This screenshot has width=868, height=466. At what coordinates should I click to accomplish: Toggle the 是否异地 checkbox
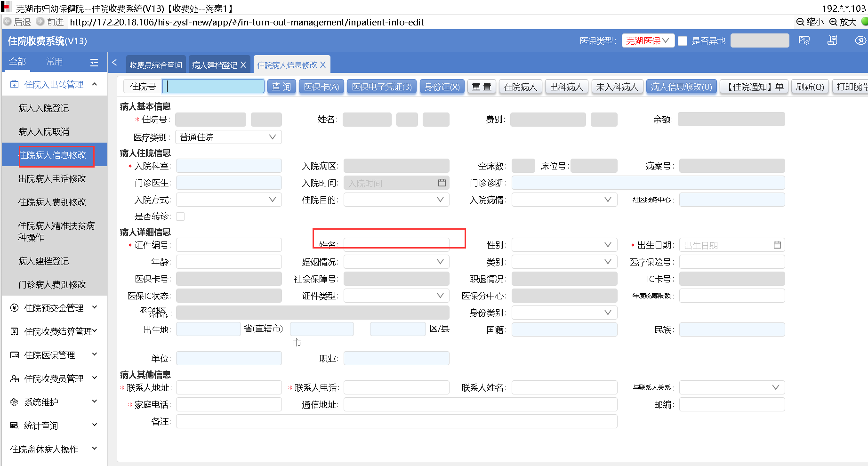point(683,41)
